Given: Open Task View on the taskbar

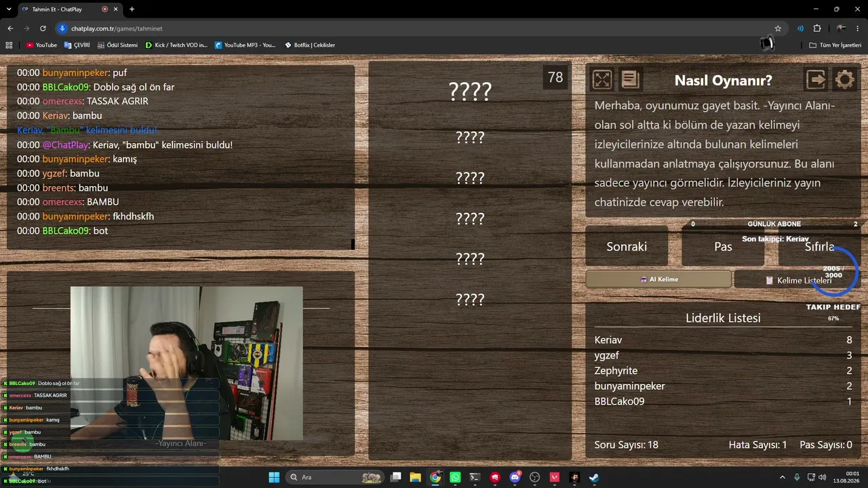Looking at the screenshot, I should pyautogui.click(x=396, y=477).
